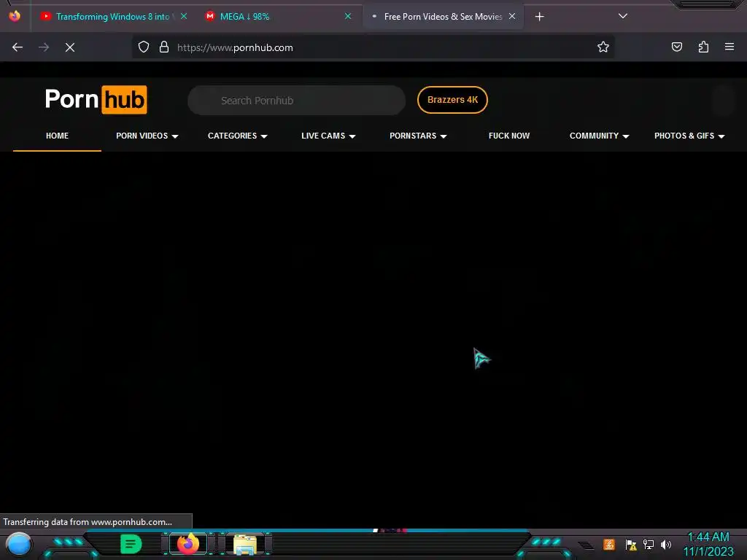Go back using the browser back arrow
The height and width of the screenshot is (560, 747).
(x=18, y=47)
